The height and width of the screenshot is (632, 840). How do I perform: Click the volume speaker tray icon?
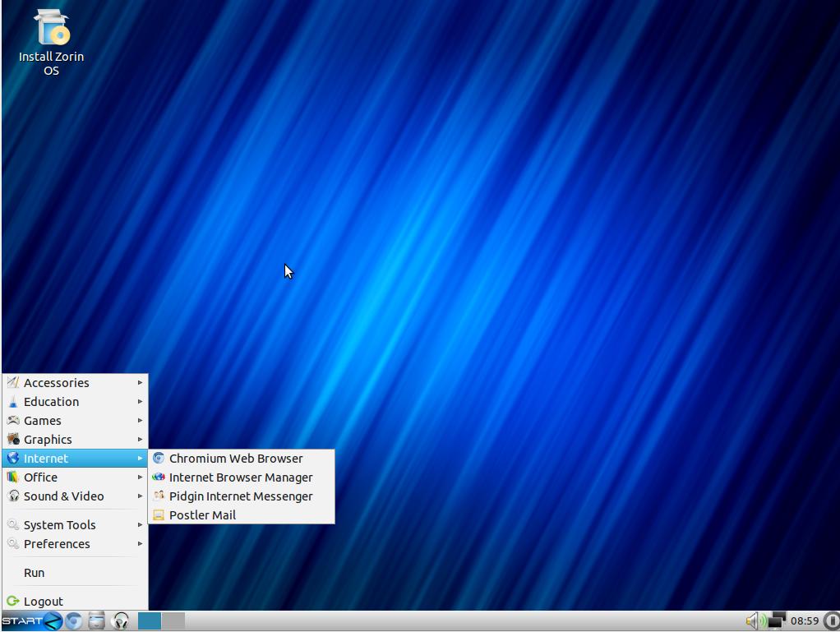point(754,620)
